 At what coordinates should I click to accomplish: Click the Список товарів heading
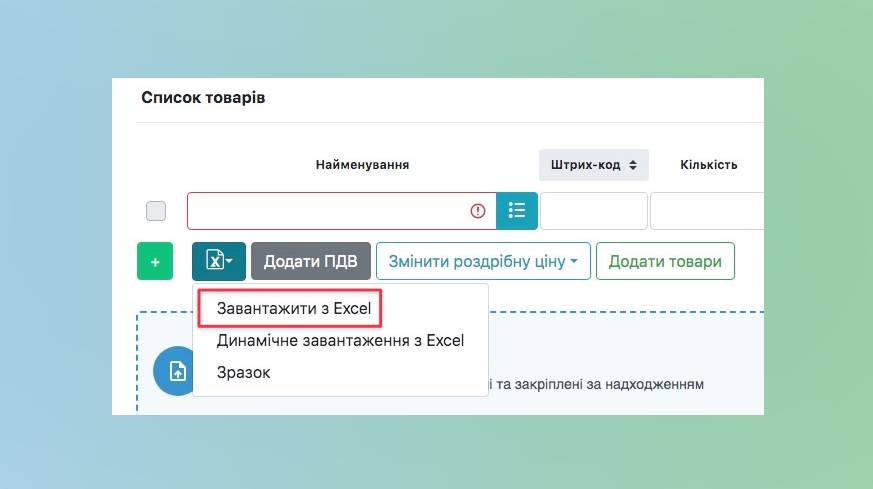coord(203,98)
